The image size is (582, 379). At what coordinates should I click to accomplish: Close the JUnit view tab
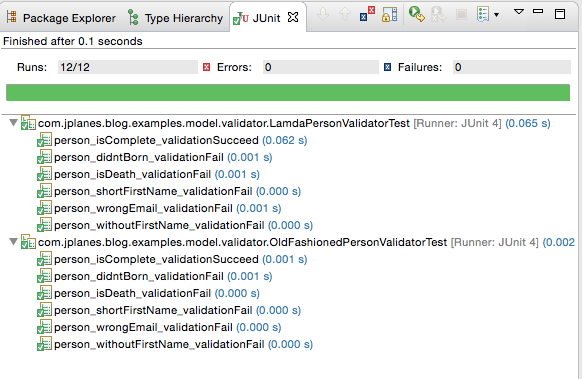tap(293, 17)
